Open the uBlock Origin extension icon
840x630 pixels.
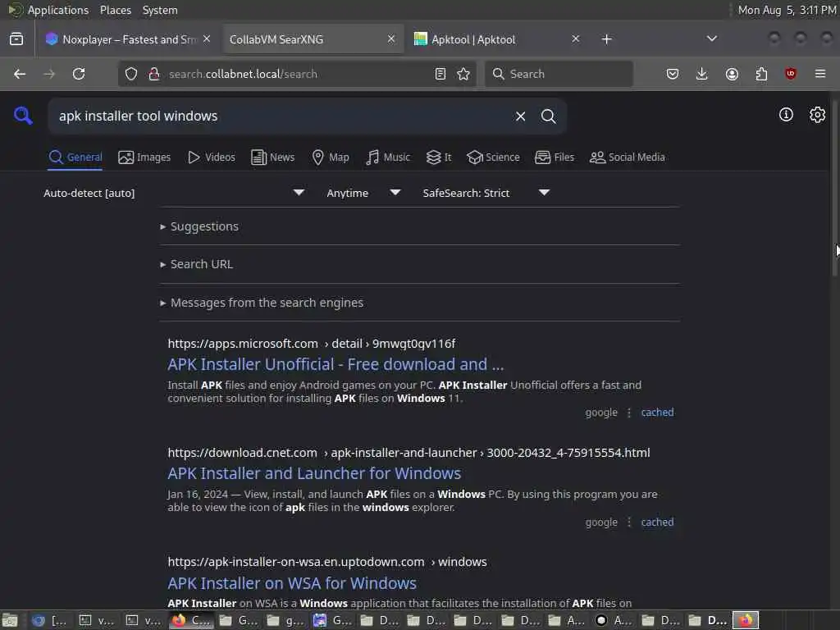point(790,74)
